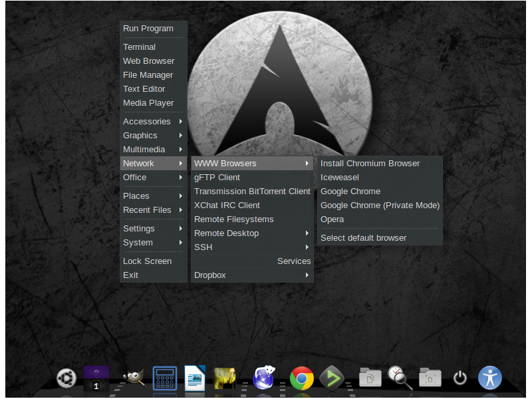Select Google Chrome (Private Mode)
Screen dimensions: 532x399
point(380,205)
